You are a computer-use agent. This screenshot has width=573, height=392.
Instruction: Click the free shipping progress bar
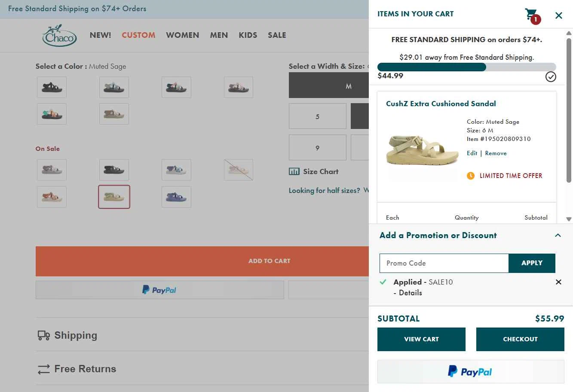(x=466, y=67)
